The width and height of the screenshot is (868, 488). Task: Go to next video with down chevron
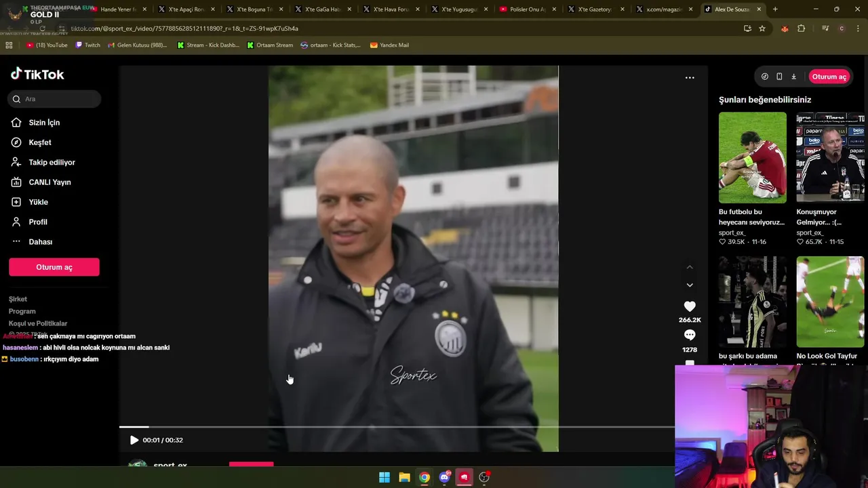point(690,285)
